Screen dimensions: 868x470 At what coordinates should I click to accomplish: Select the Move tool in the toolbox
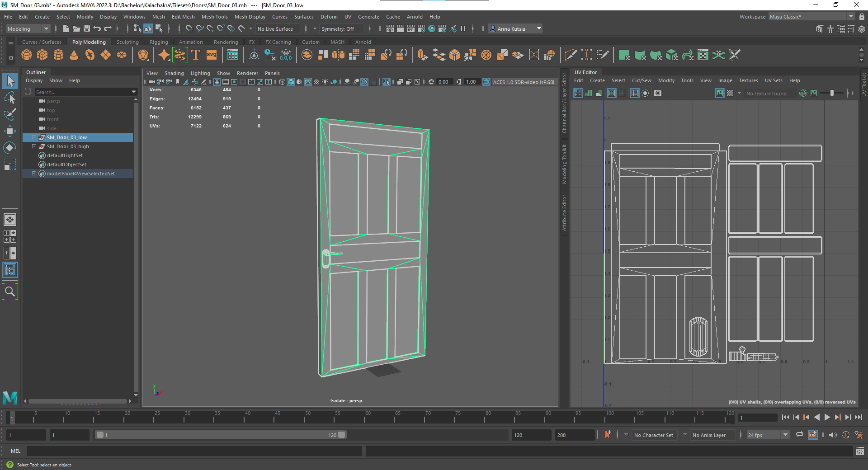coord(9,131)
